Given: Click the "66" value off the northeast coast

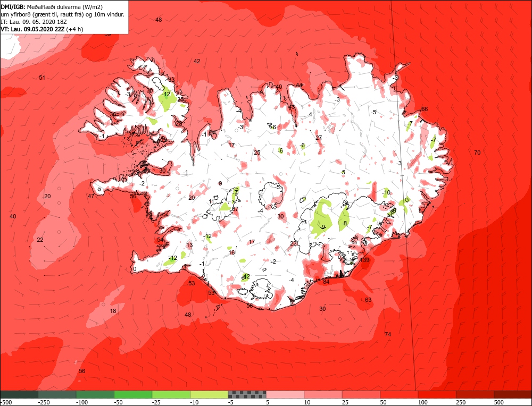Looking at the screenshot, I should [x=425, y=109].
